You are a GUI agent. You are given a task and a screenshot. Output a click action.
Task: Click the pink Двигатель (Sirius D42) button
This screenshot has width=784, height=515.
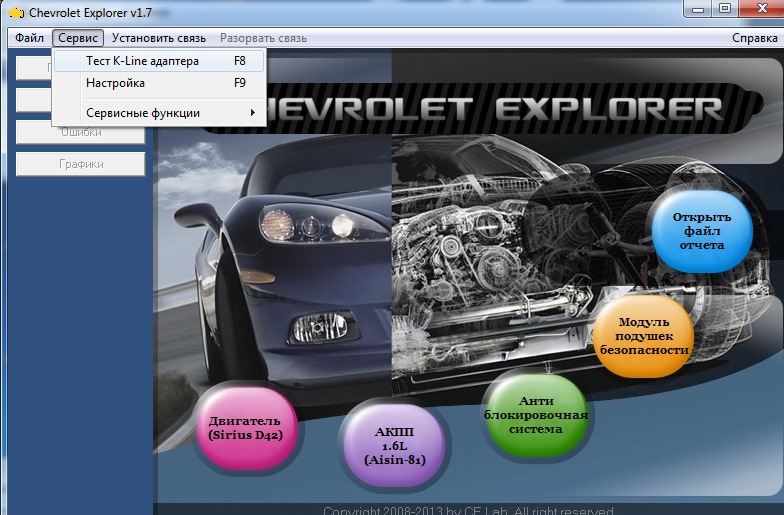tap(246, 428)
